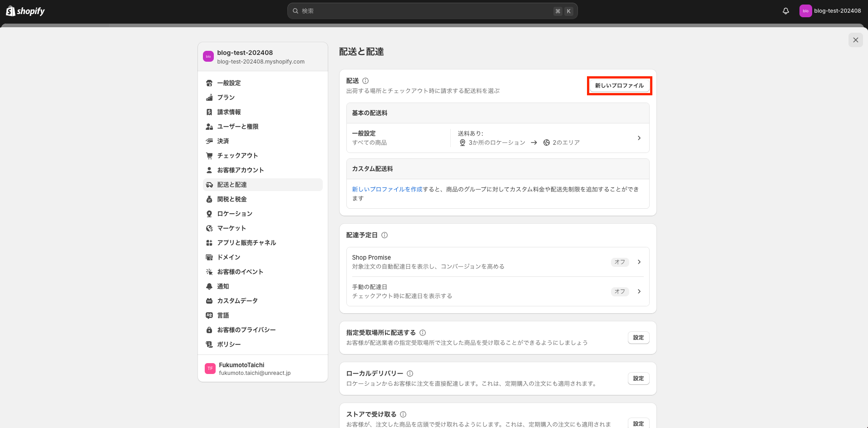The height and width of the screenshot is (428, 868).
Task: Open 手動の配達日 settings chevron
Action: [x=639, y=291]
